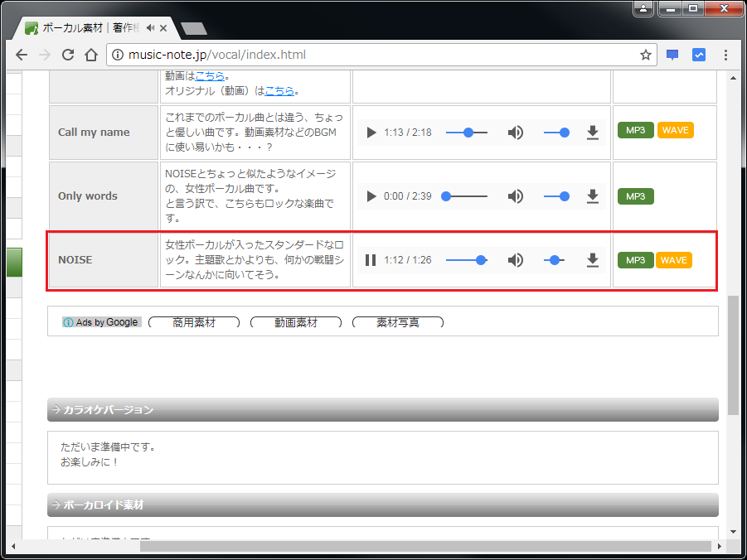Click the horizontal scrollbar thumb
This screenshot has height=560, width=747.
pos(425,546)
